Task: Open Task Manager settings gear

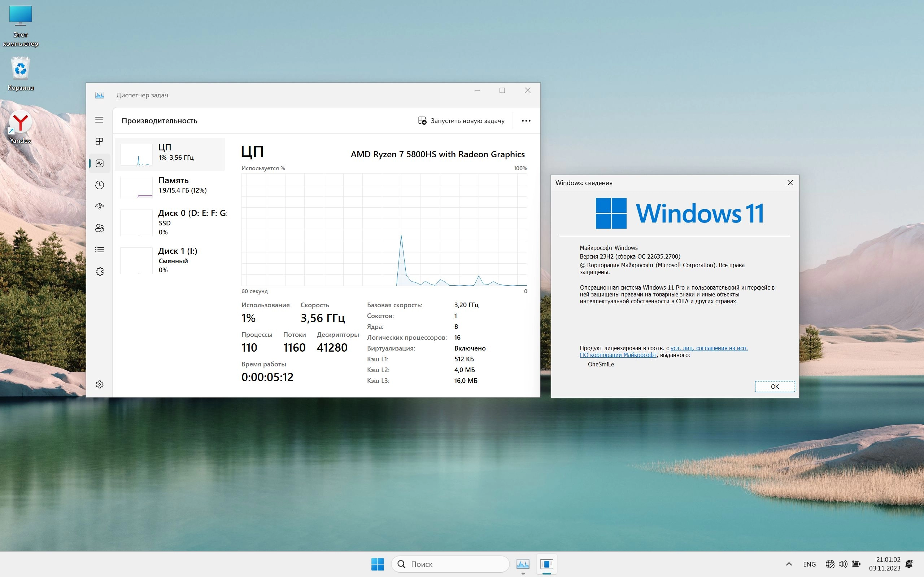Action: point(99,384)
